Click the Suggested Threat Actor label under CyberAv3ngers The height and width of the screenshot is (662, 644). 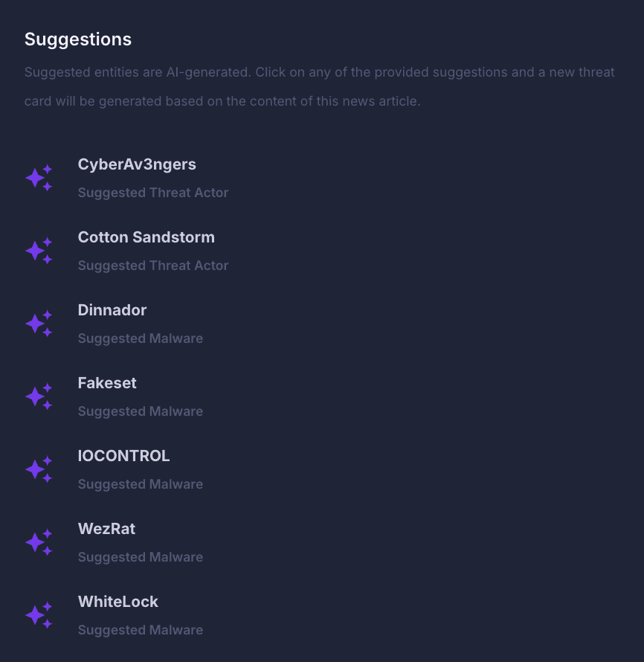(x=153, y=193)
